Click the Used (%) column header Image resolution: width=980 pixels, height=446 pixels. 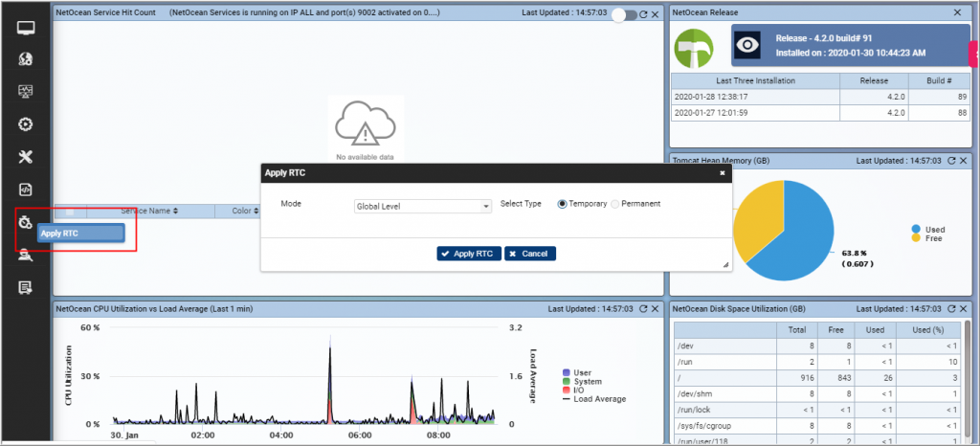pos(928,330)
